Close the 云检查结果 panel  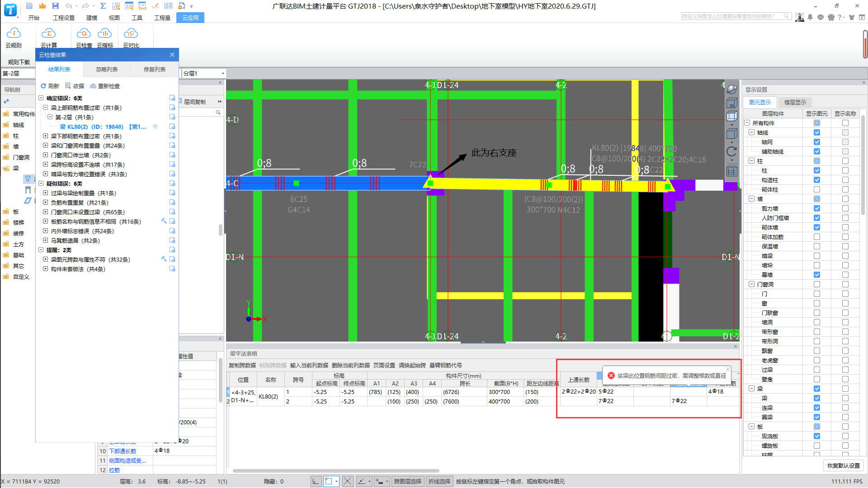172,55
